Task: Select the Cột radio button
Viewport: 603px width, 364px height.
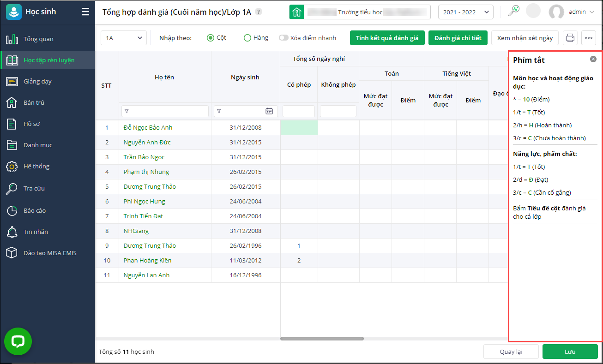Action: click(211, 38)
